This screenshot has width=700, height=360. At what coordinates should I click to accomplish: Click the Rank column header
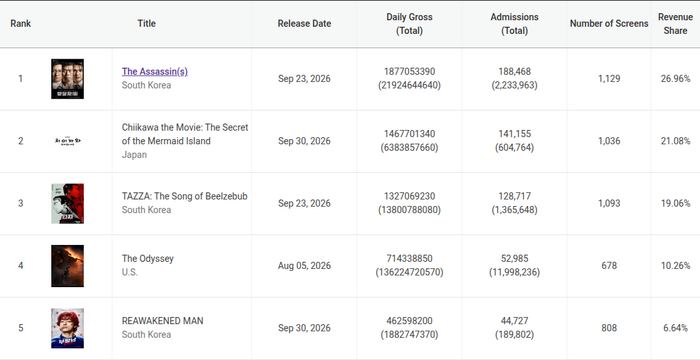click(x=21, y=24)
